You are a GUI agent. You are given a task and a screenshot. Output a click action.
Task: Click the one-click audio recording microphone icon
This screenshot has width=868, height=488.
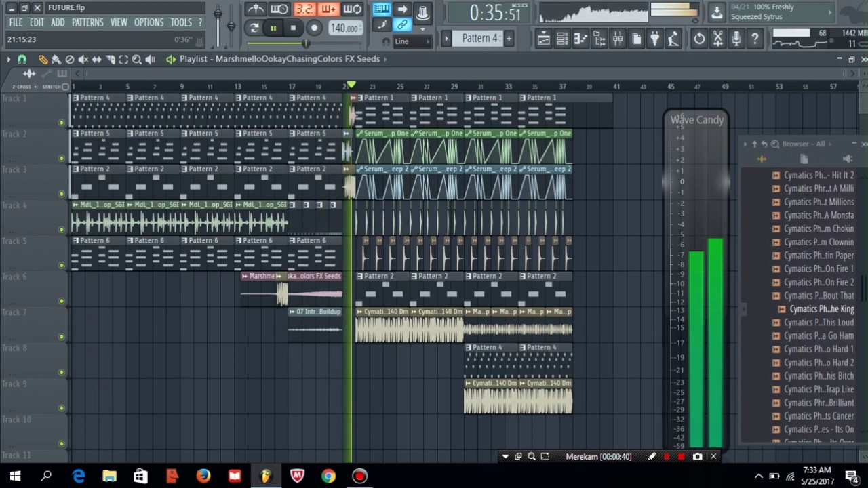(x=736, y=39)
